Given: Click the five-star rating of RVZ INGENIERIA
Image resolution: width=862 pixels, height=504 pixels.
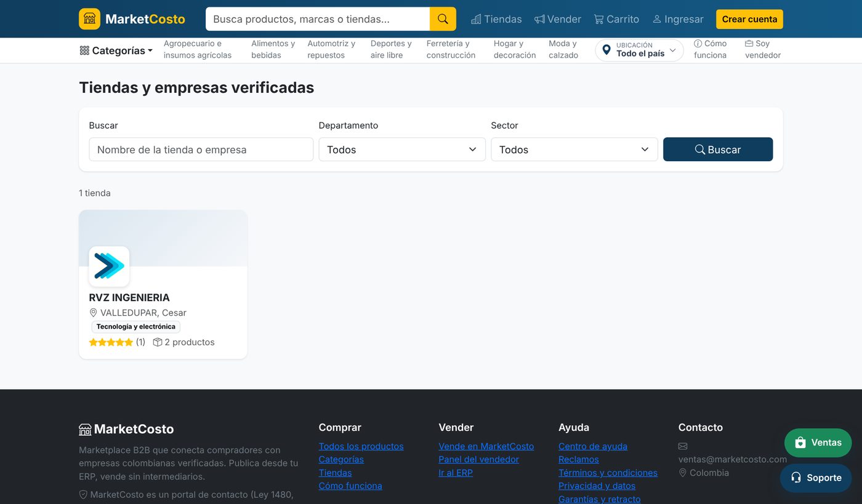Looking at the screenshot, I should 111,342.
